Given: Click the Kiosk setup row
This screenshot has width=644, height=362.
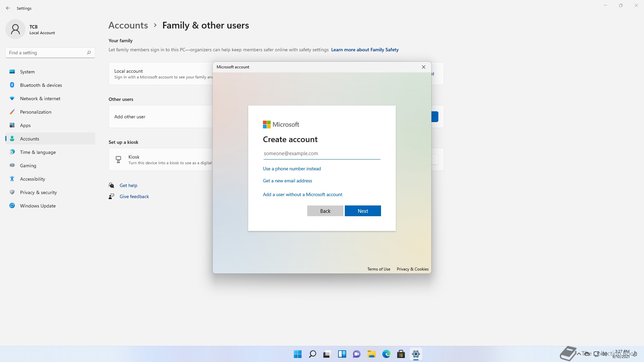Looking at the screenshot, I should tap(276, 160).
